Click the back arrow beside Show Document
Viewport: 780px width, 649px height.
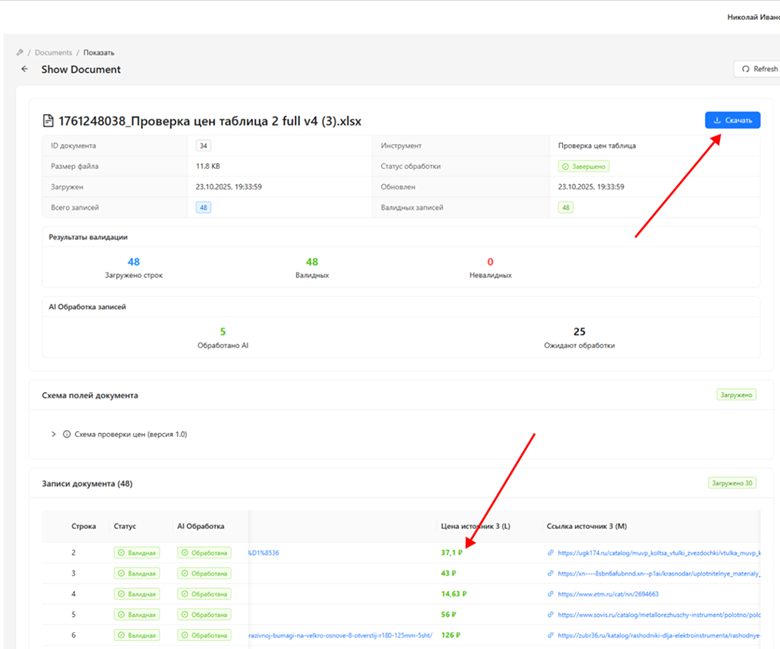(x=24, y=70)
